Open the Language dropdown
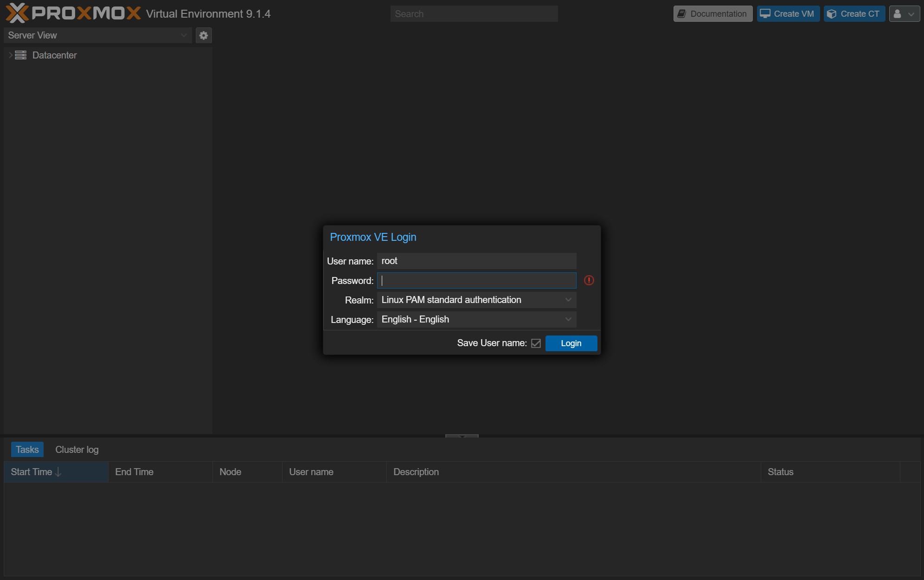Screen dimensions: 924x580 [568, 319]
